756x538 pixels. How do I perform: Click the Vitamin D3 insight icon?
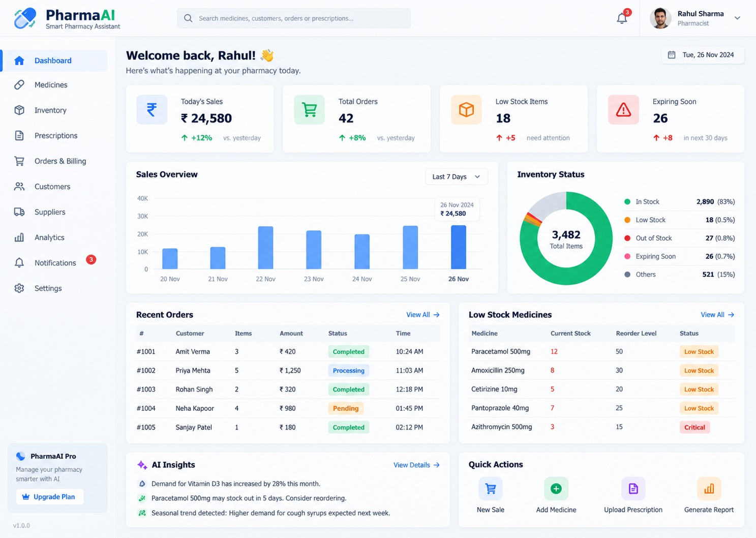point(142,484)
